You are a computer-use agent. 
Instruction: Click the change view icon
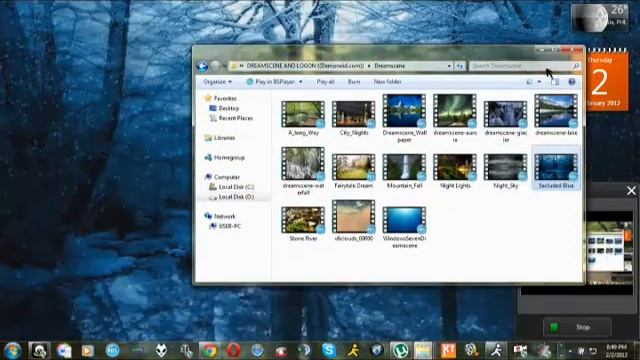(x=530, y=82)
